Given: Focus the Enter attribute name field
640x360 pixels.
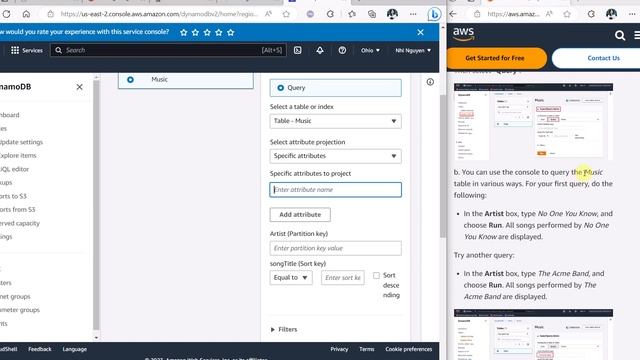Looking at the screenshot, I should [x=336, y=190].
